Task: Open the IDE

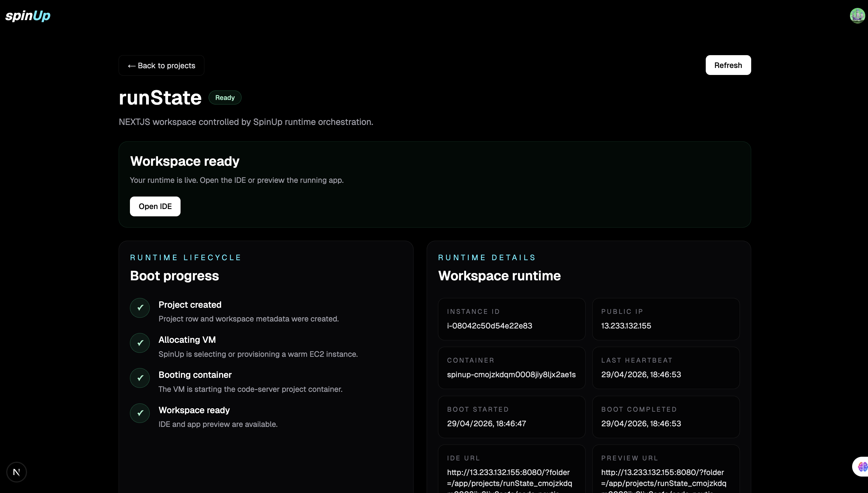Action: (x=155, y=206)
